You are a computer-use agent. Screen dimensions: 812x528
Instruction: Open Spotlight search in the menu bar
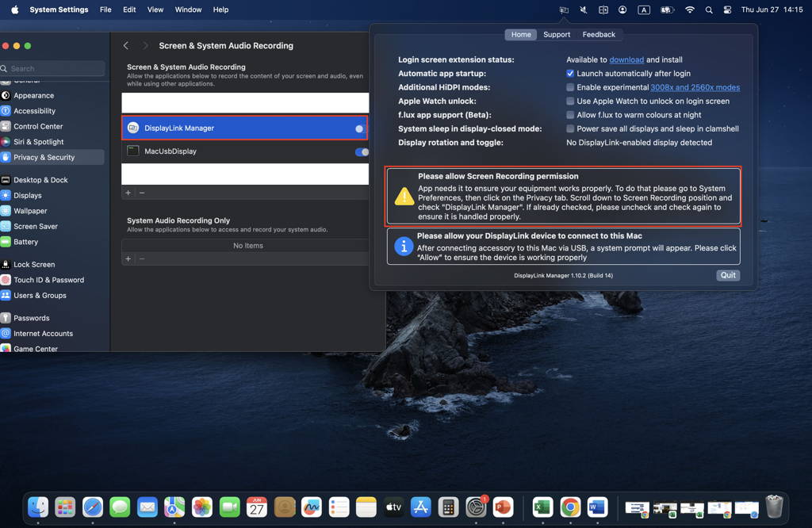(709, 10)
